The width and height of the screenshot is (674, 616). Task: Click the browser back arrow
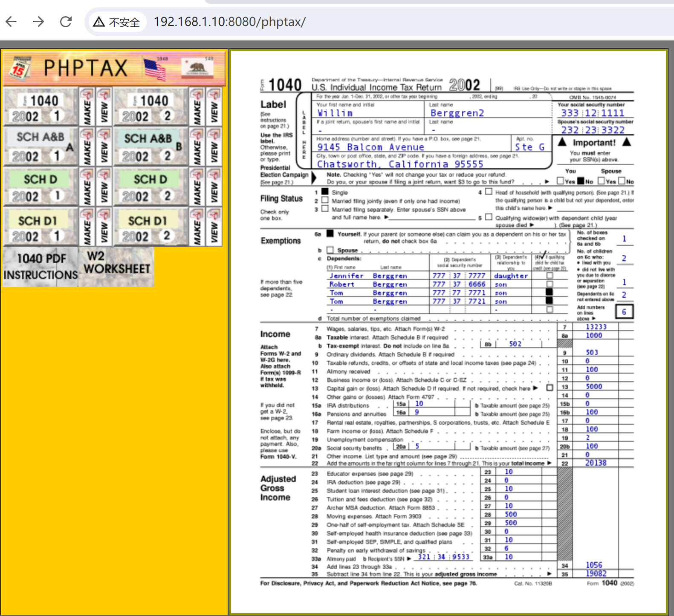click(12, 22)
